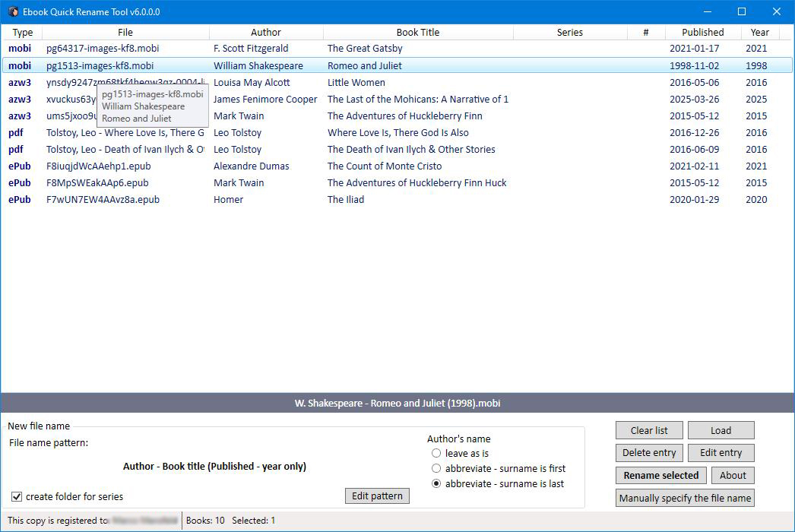Screen dimensions: 795x532
Task: Select the 'Death of Ivan Ilych' pdf entry
Action: (x=411, y=149)
